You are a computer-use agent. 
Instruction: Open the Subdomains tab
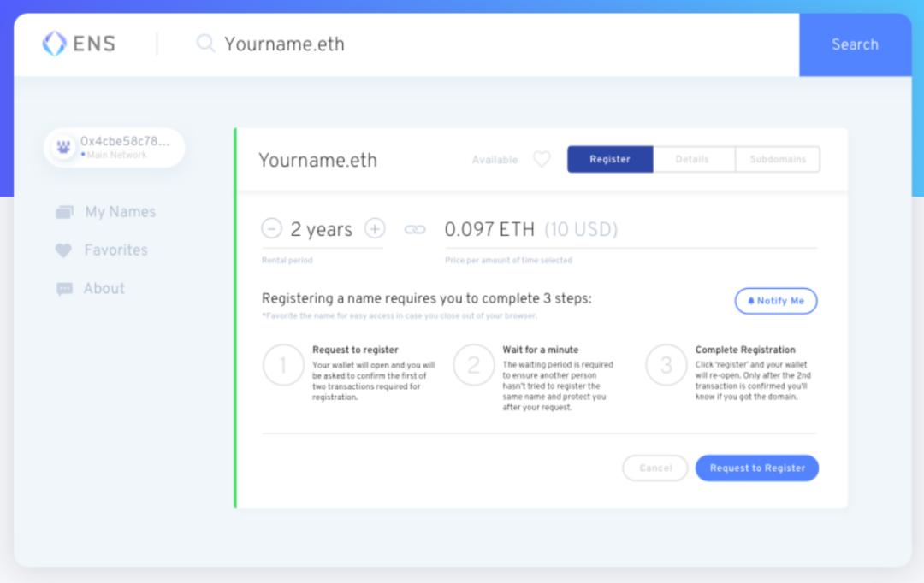(x=777, y=160)
